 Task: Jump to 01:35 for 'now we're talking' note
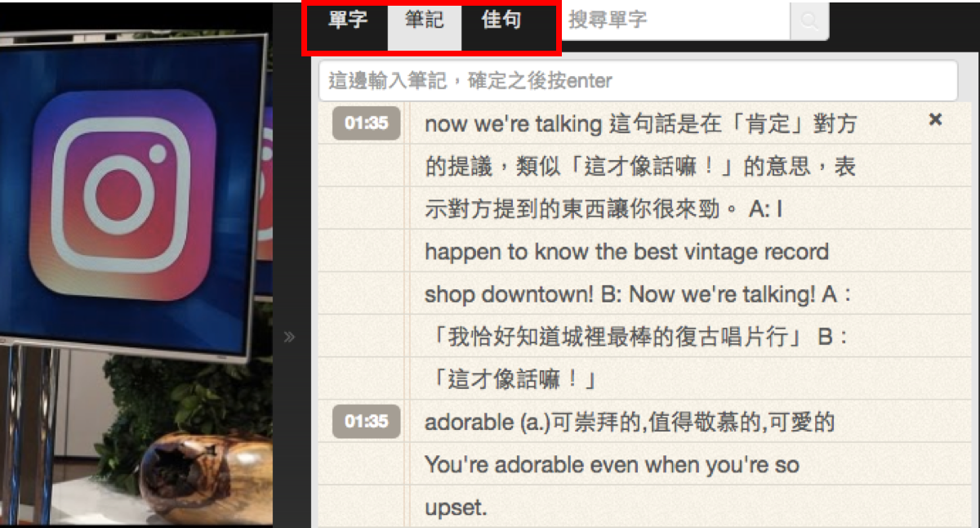point(366,123)
